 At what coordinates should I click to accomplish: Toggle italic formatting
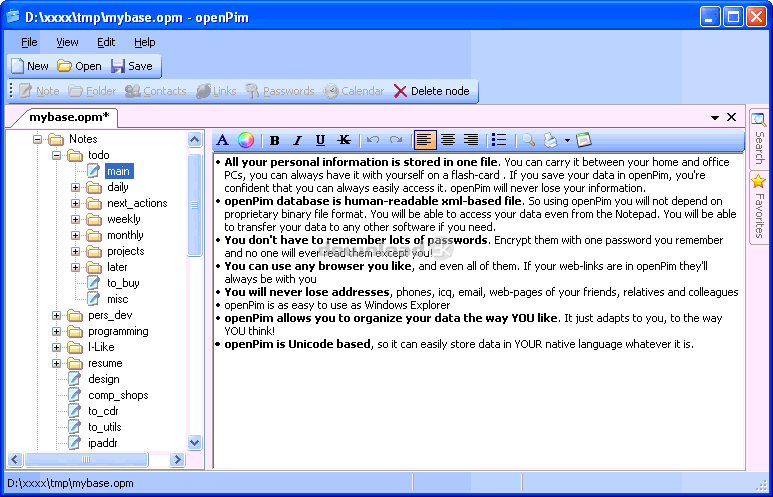297,140
